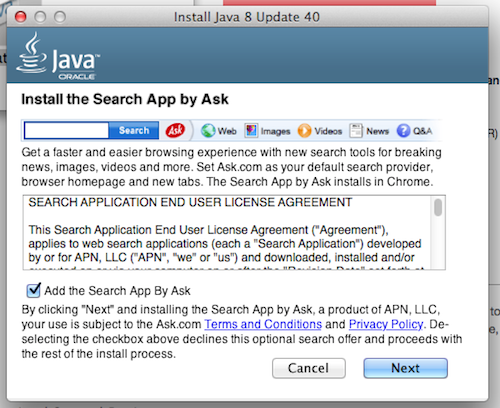Uncheck Add the Search App By Ask checkbox
Viewport: 500px width, 408px height.
click(33, 290)
